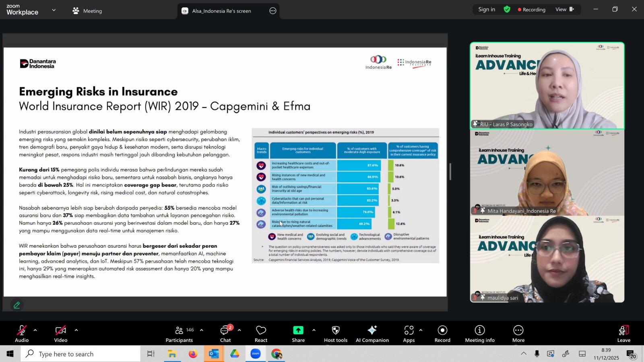Launch AI Companion
The height and width of the screenshot is (362, 644).
tap(372, 333)
